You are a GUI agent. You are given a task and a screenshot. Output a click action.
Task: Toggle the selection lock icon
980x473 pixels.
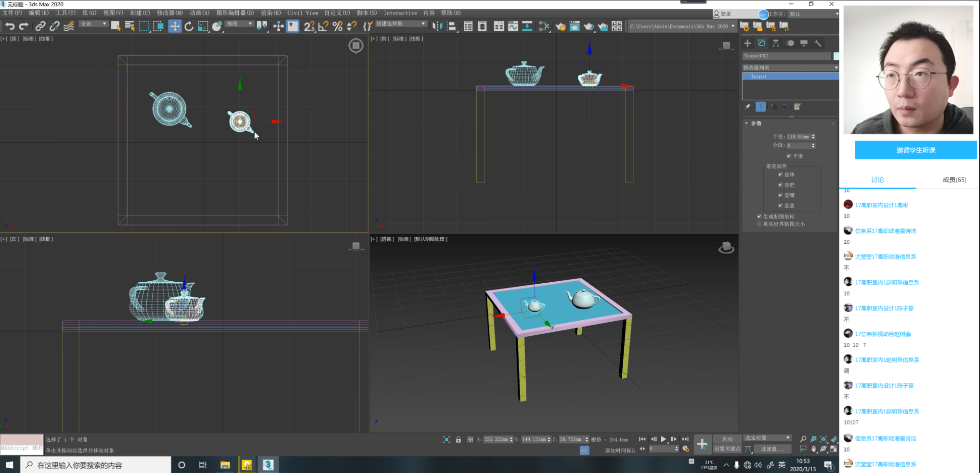tap(458, 439)
